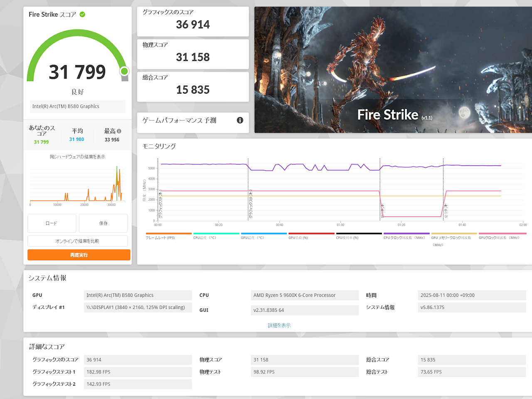Toggle the GPUメモリークロック周波数 legend entry
Image resolution: width=532 pixels, height=399 pixels.
[x=454, y=239]
